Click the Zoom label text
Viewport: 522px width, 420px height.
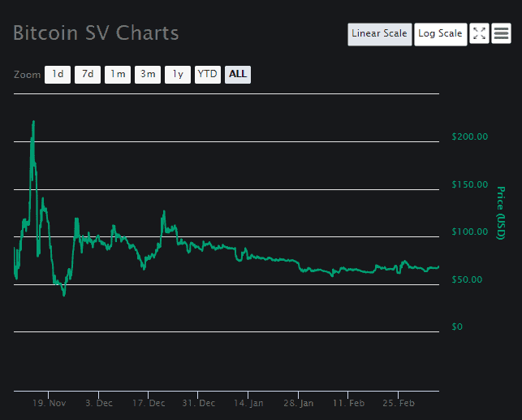pyautogui.click(x=27, y=75)
